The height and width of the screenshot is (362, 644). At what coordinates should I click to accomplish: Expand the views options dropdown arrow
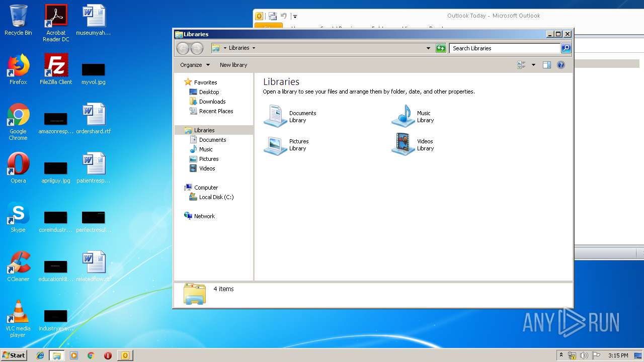click(x=533, y=65)
